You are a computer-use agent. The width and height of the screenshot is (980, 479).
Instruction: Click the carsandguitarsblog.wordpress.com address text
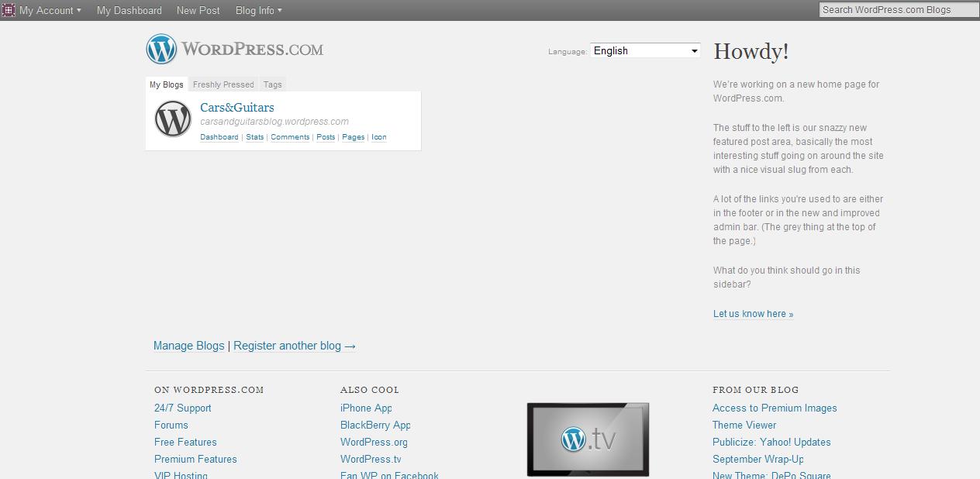[274, 122]
